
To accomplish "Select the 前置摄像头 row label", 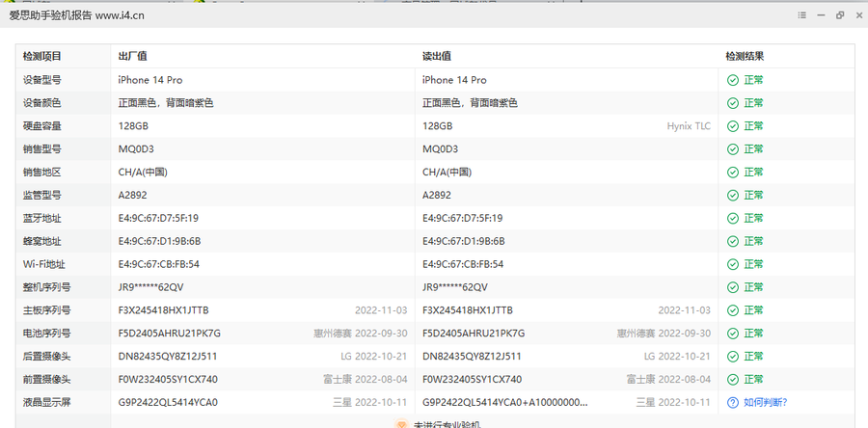I will click(46, 380).
